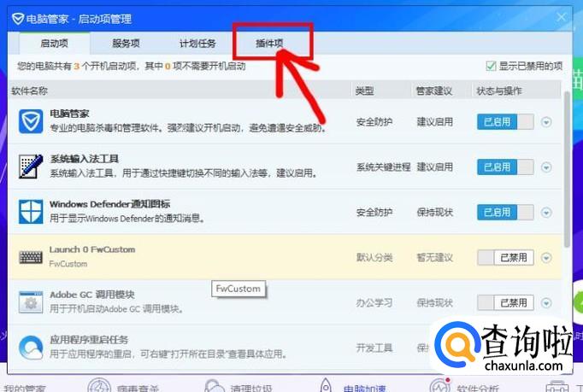Enable the Launch 0 FwCustom toggle
The height and width of the screenshot is (392, 583).
[505, 258]
